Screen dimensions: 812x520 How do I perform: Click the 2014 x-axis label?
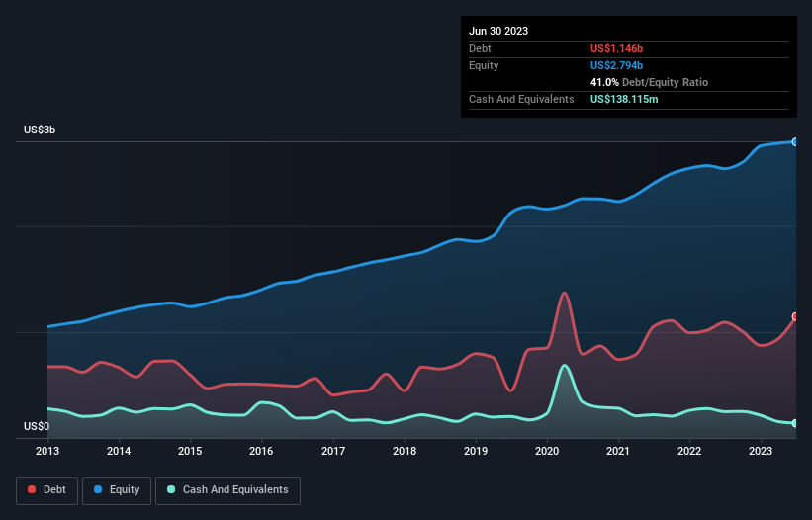(x=119, y=451)
